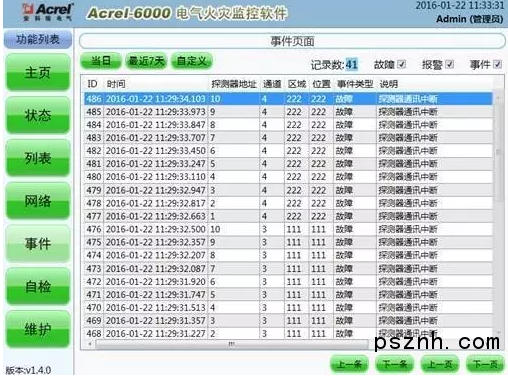Select event row ID 481
Image resolution: width=508 pixels, height=380 pixels.
[288, 164]
